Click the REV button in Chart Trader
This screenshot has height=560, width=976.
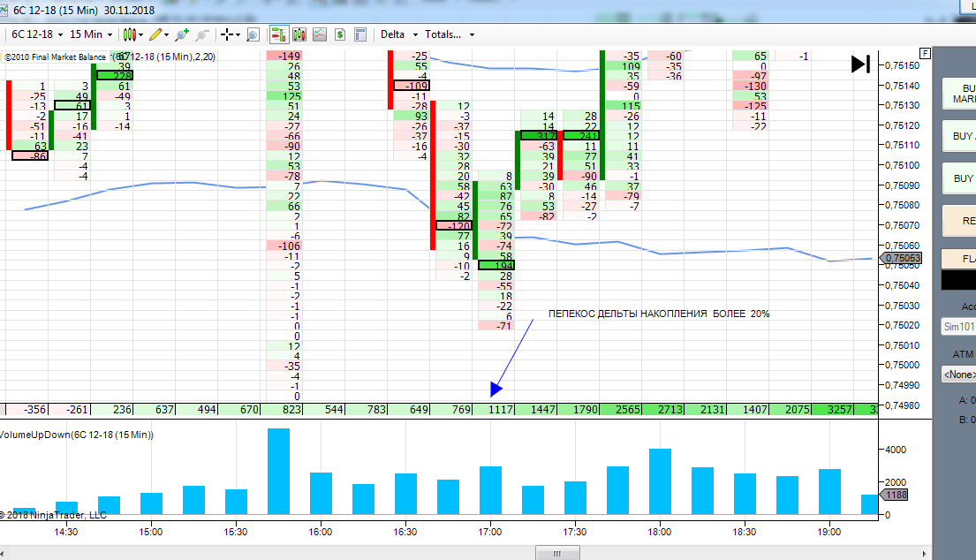coord(960,221)
